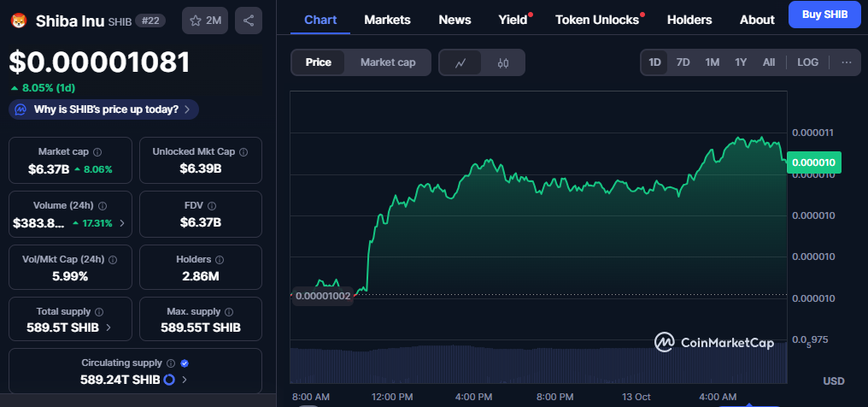
Task: Open the Markets tab
Action: [387, 19]
